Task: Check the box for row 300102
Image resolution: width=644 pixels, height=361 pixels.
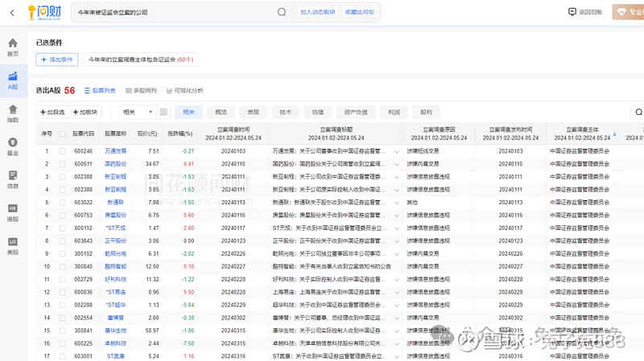Action: click(x=63, y=253)
